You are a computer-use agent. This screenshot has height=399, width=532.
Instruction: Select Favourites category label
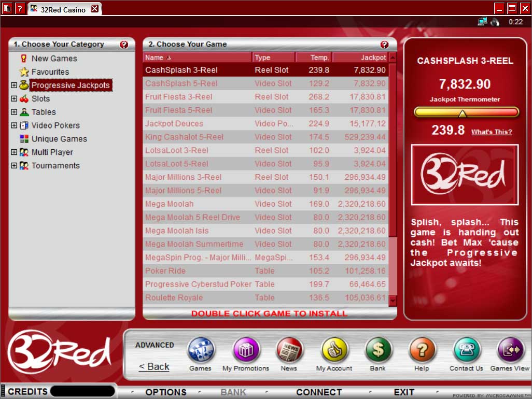pos(50,72)
